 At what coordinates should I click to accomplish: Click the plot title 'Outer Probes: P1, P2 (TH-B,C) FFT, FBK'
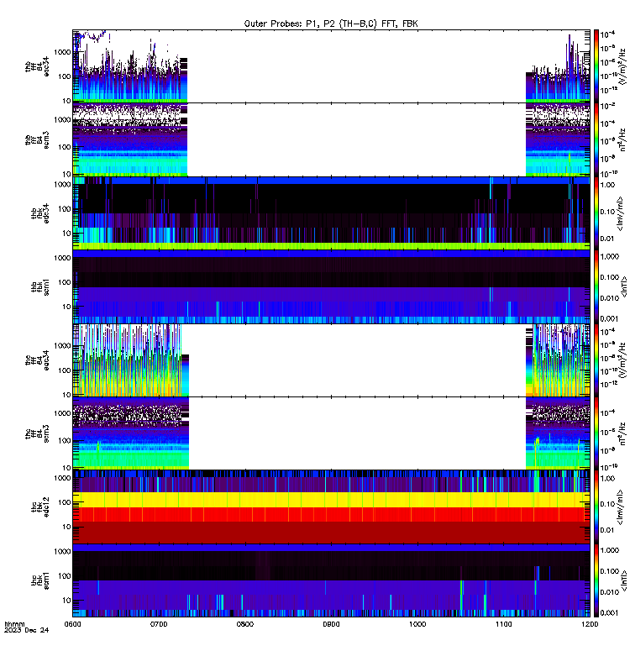pos(331,24)
